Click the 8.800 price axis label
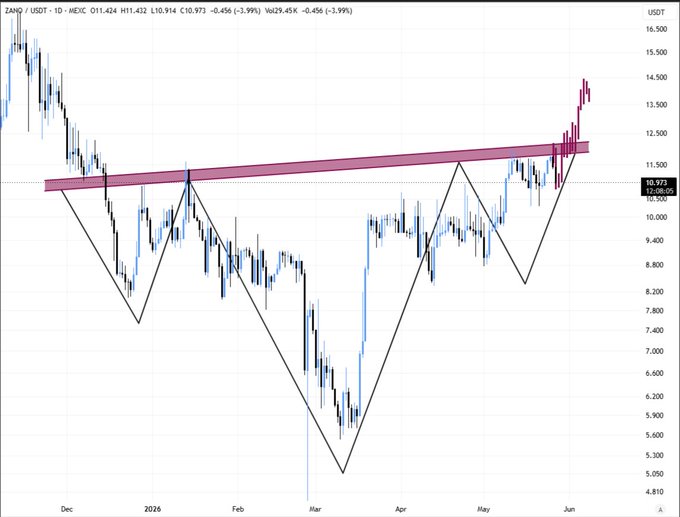This screenshot has width=680, height=517. point(656,265)
